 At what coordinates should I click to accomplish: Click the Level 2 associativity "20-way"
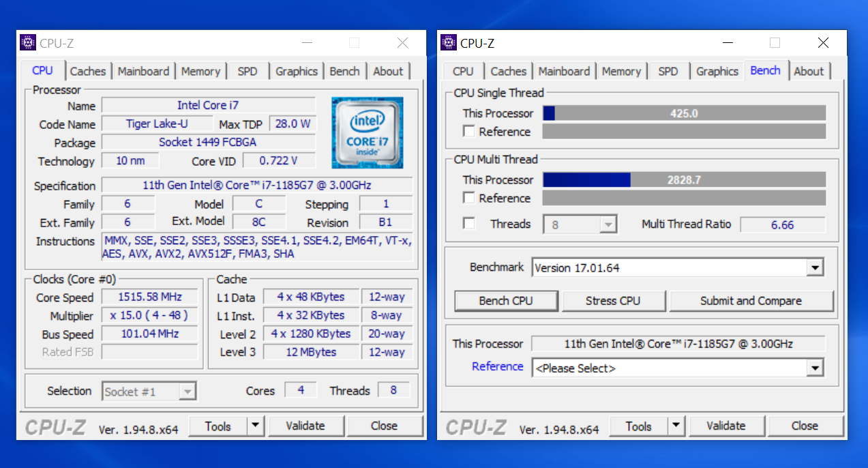click(x=387, y=334)
